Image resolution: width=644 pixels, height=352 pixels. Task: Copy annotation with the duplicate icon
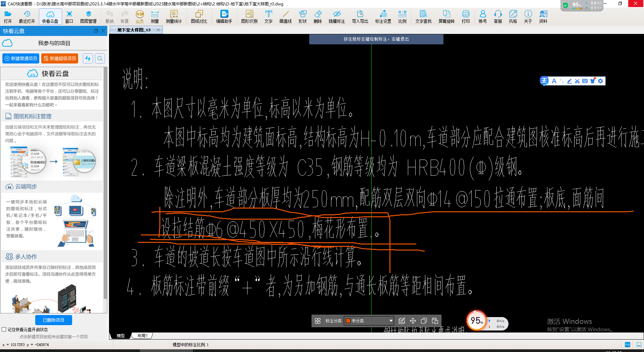(x=424, y=321)
